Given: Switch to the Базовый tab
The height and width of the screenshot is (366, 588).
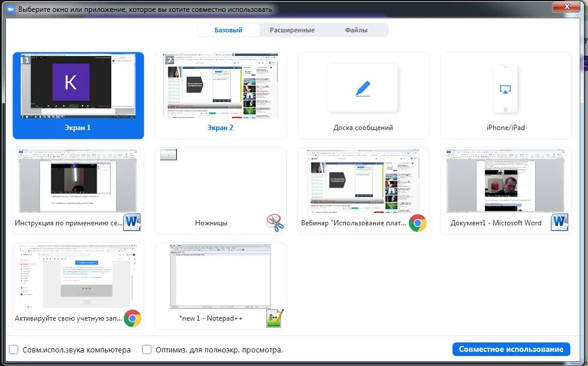Looking at the screenshot, I should [229, 30].
